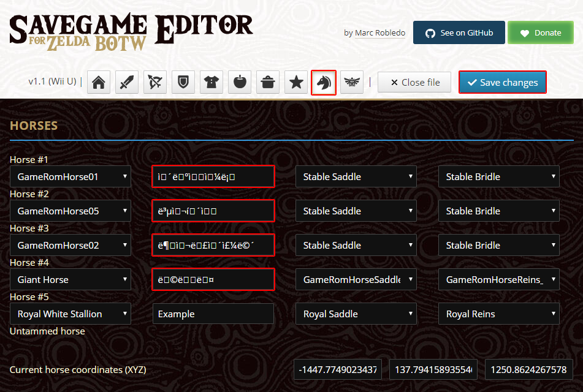The width and height of the screenshot is (583, 392).
Task: Focus Horse #2 name input field
Action: tap(213, 211)
